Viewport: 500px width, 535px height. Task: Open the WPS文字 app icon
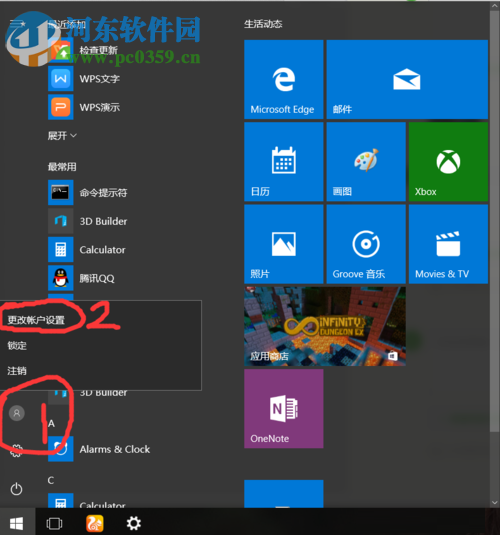[60, 79]
